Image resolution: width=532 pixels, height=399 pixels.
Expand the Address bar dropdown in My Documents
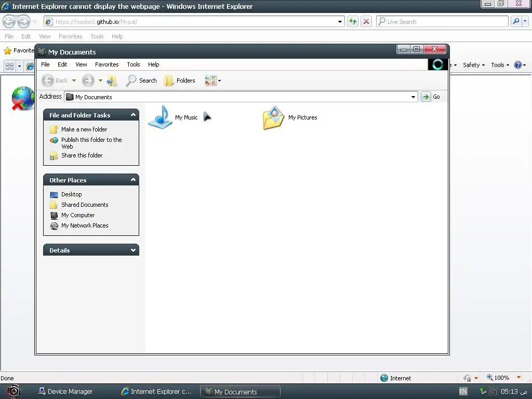[413, 97]
